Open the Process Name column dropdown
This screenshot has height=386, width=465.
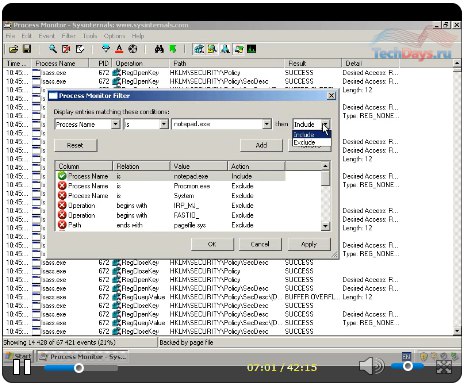point(115,124)
